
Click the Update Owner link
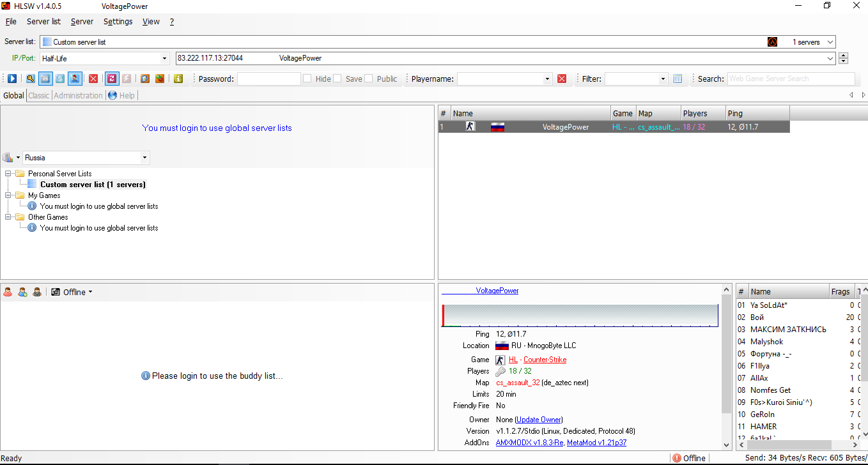point(538,420)
